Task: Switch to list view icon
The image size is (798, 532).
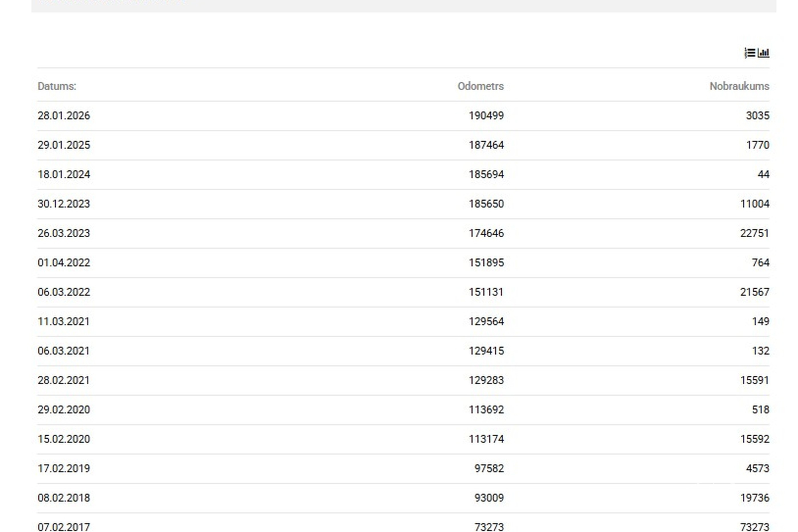Action: pos(750,53)
